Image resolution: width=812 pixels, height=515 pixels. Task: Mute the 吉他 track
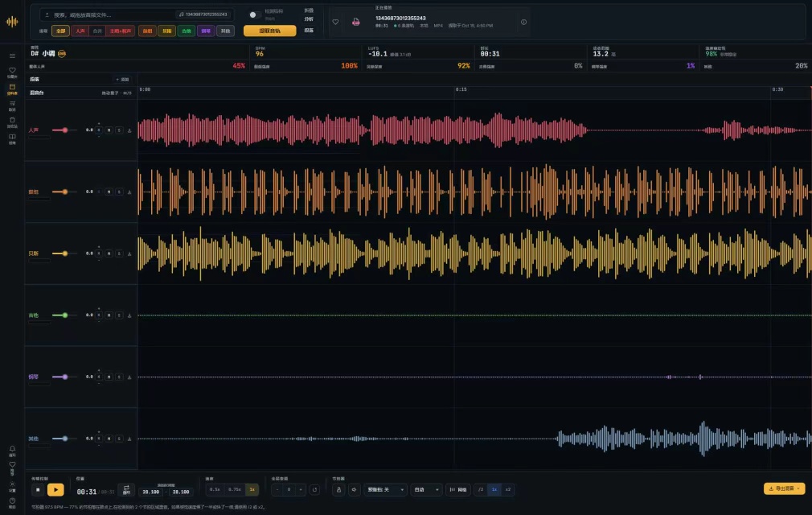tap(109, 315)
